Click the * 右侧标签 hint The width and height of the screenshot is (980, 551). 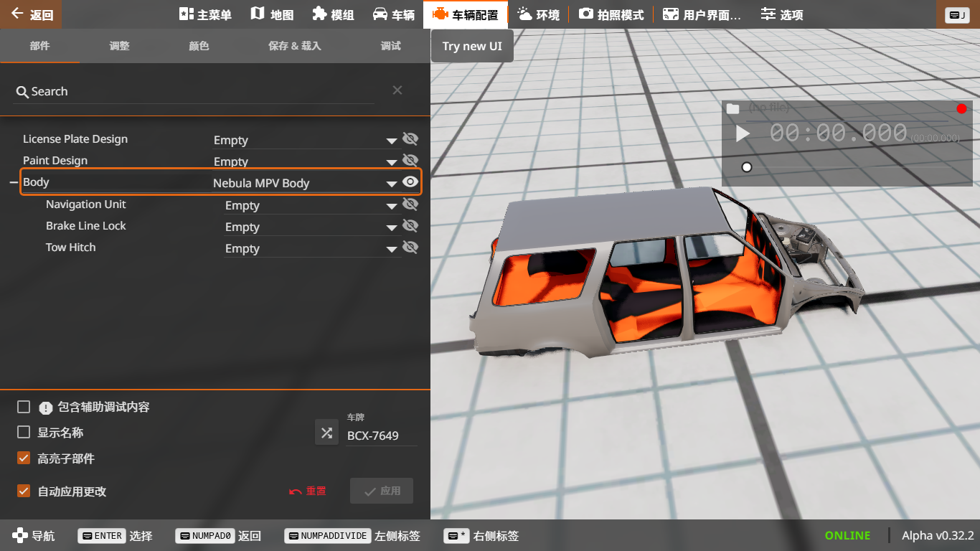[481, 535]
